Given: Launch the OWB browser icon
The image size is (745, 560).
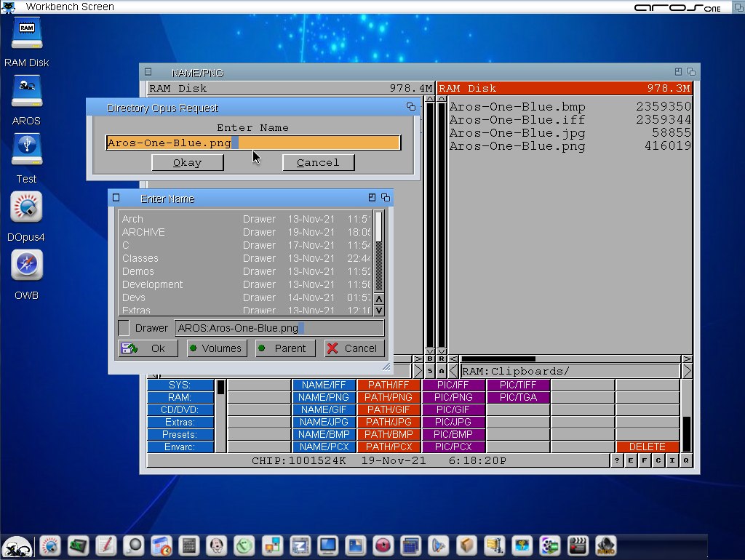Looking at the screenshot, I should point(27,265).
